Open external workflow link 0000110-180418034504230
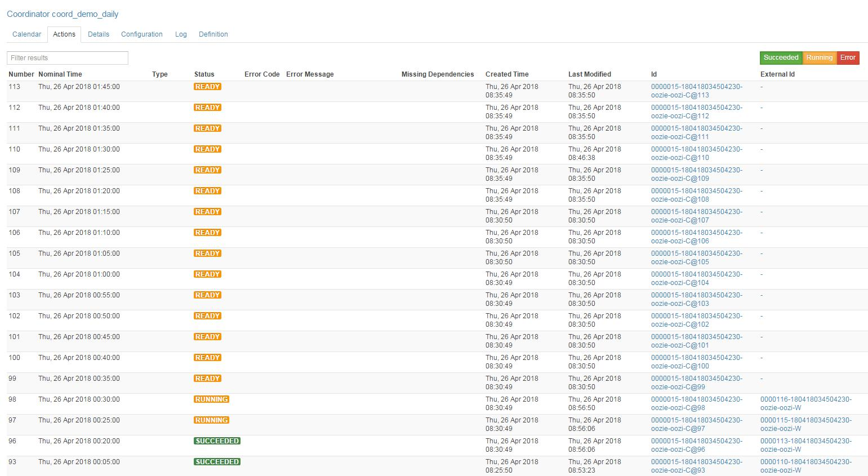Screen dimensions: 868x476 point(806,466)
